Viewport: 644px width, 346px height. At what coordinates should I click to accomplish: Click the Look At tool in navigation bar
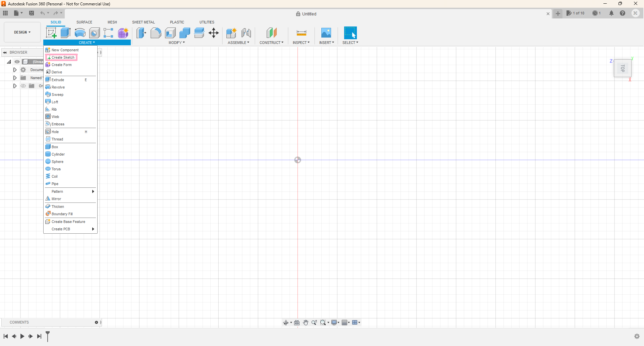pyautogui.click(x=297, y=323)
